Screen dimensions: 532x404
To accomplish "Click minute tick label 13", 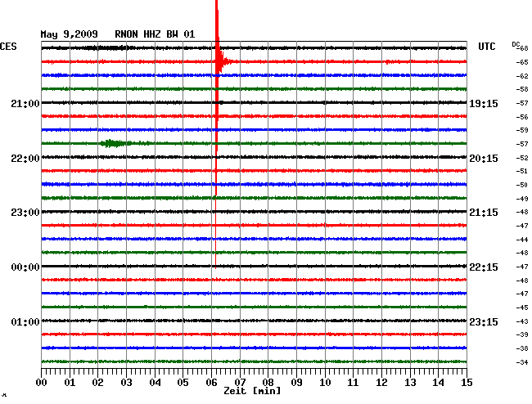I will coord(410,383).
